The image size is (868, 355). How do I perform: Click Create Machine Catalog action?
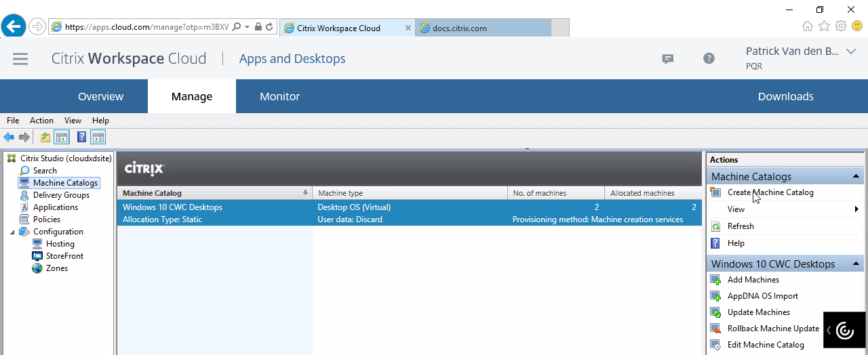(x=770, y=192)
